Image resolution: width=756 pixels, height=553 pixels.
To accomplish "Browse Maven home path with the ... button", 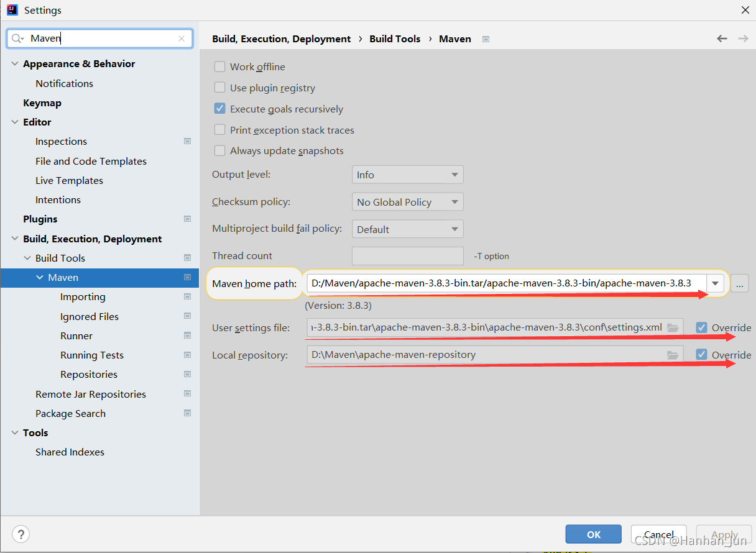I will [739, 283].
